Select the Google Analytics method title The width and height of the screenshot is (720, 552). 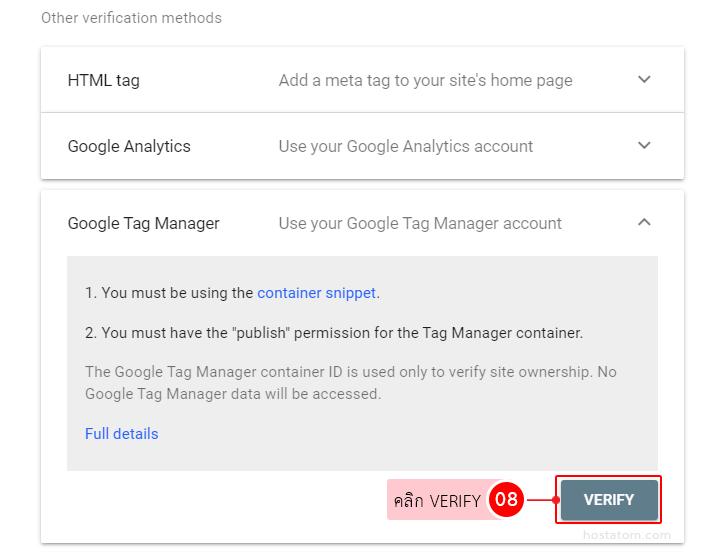(x=129, y=147)
